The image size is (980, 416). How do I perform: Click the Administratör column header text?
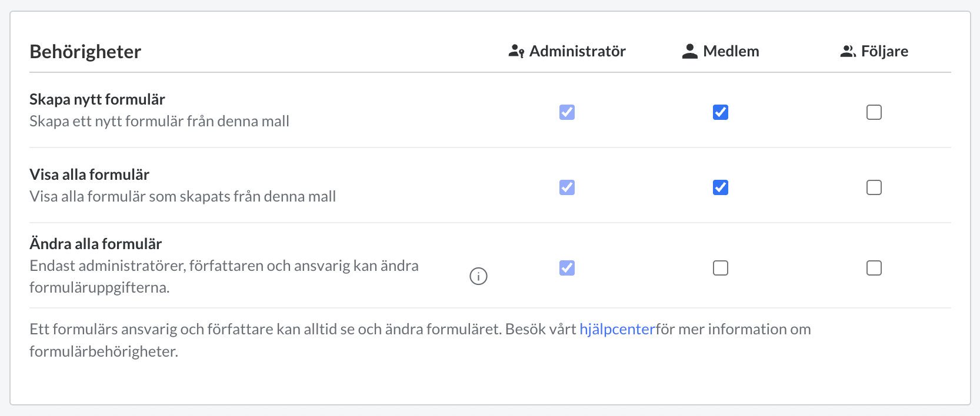pyautogui.click(x=577, y=52)
